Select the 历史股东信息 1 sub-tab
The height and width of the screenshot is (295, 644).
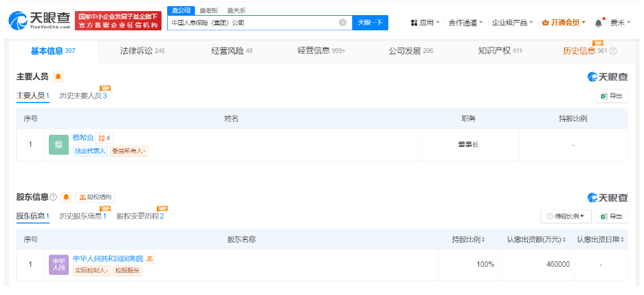tap(83, 216)
